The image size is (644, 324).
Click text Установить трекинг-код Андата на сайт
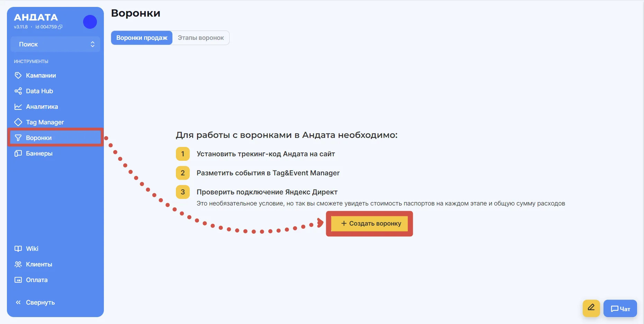pyautogui.click(x=266, y=154)
